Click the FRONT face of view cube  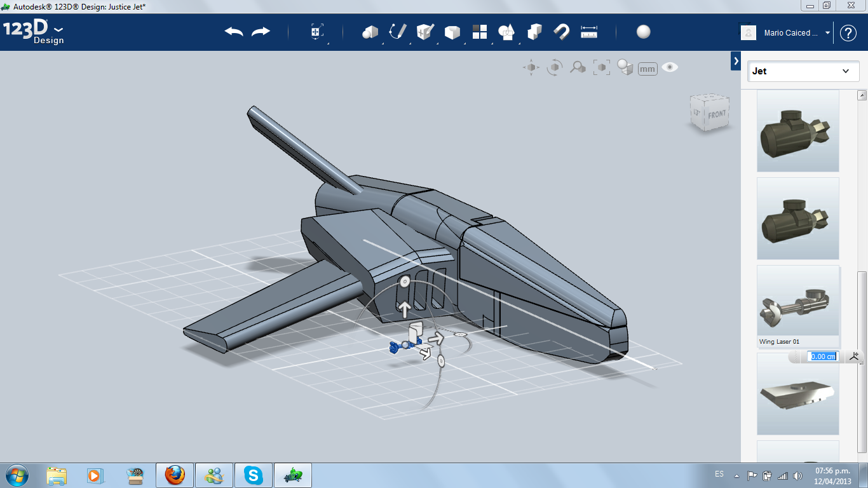click(717, 114)
